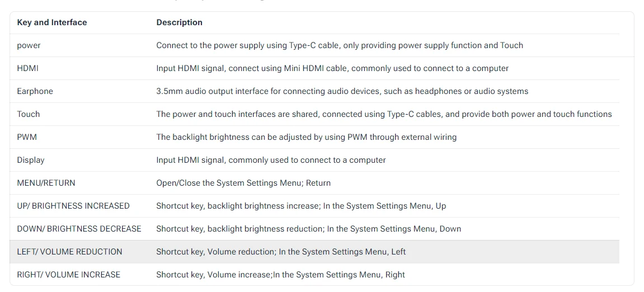Select the 3.5mm audio output description

pos(342,92)
